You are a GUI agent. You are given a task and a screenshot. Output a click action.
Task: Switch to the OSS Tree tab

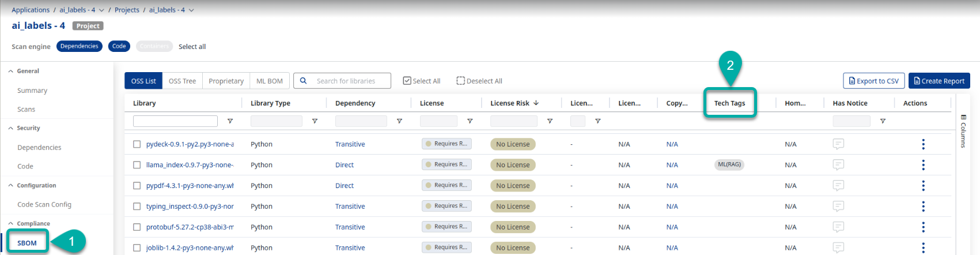(182, 81)
